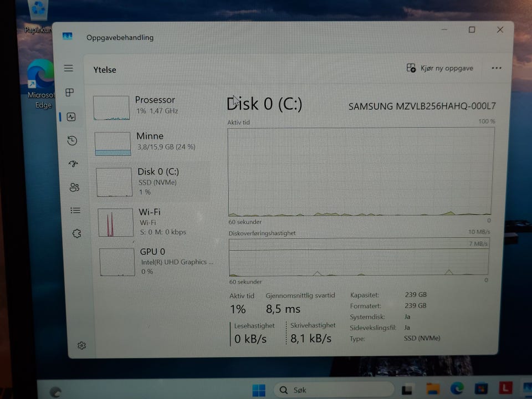Click the Aktiv tid disk graph
Image resolution: width=532 pixels, height=399 pixels.
(360, 172)
